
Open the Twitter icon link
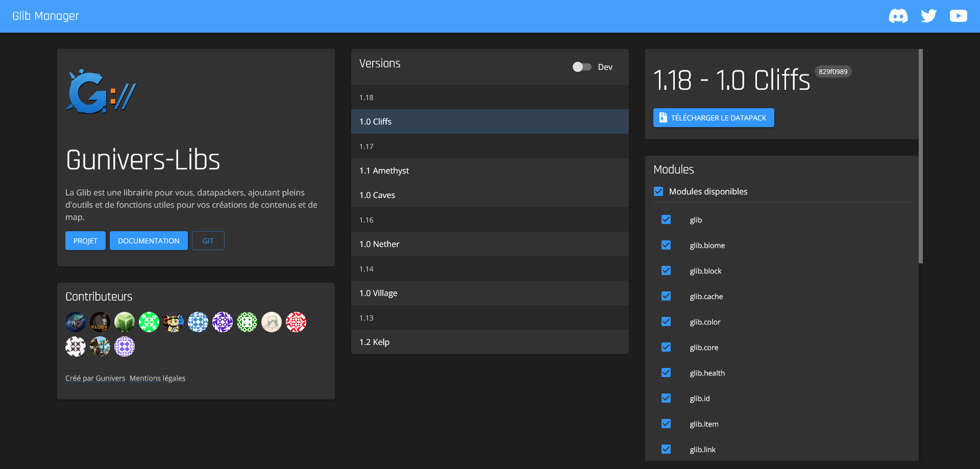[928, 16]
